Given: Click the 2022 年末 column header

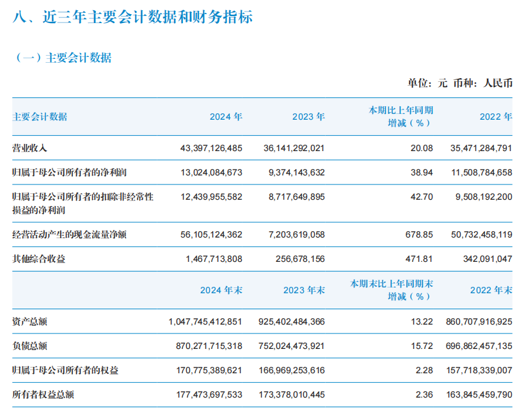Looking at the screenshot, I should (x=491, y=290).
